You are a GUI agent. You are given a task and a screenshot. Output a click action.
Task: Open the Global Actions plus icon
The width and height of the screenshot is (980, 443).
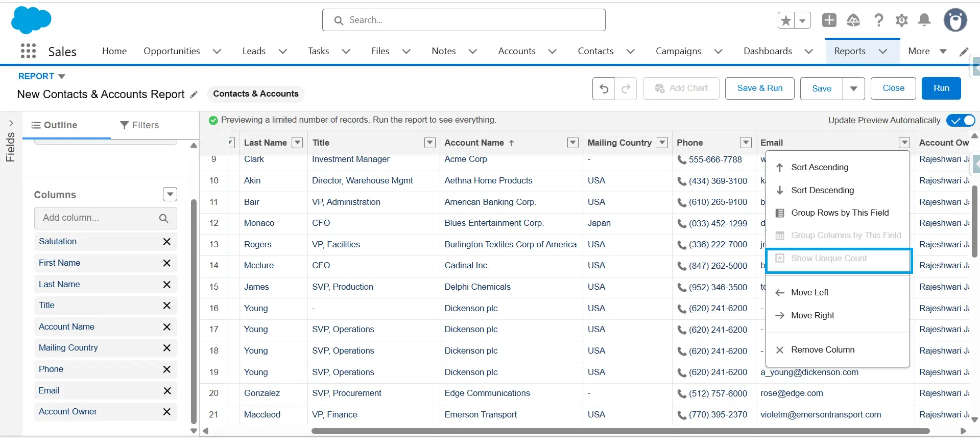coord(829,20)
